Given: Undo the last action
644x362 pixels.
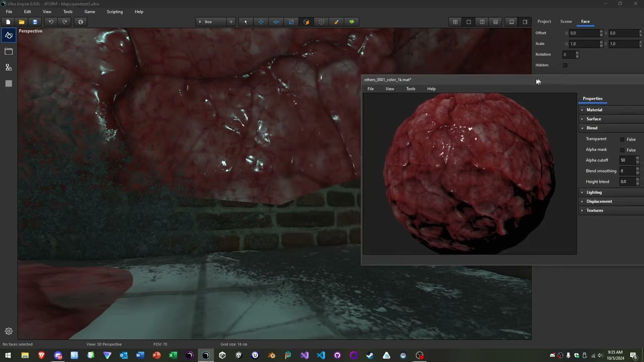Looking at the screenshot, I should pos(51,22).
